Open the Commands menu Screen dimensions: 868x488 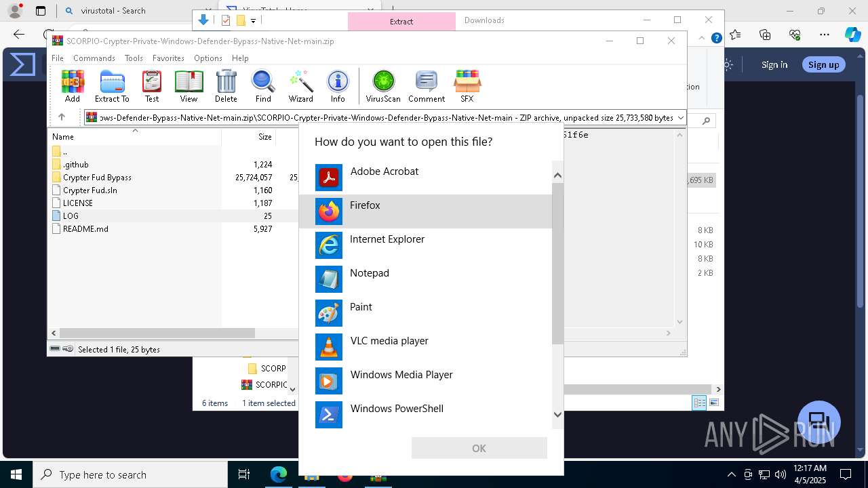tap(94, 58)
